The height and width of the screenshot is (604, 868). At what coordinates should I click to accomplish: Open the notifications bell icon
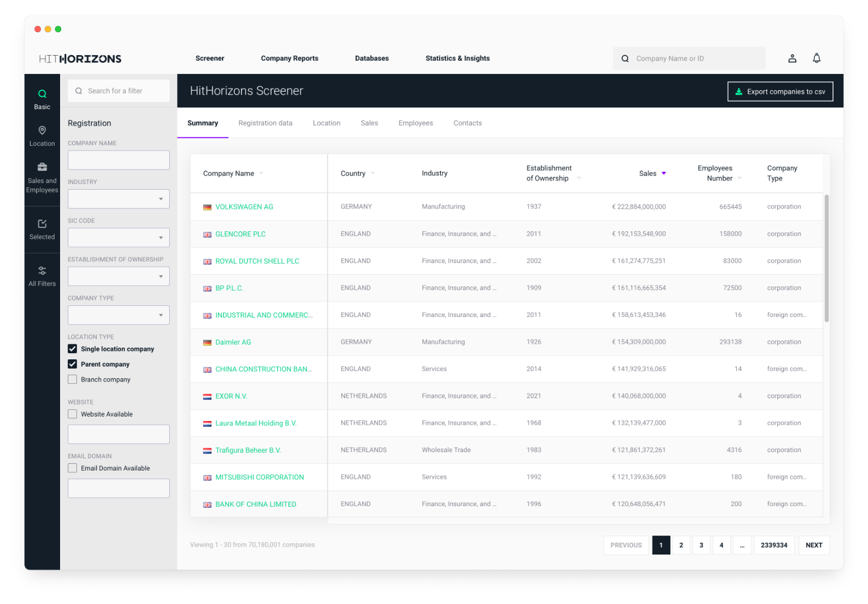click(x=817, y=58)
